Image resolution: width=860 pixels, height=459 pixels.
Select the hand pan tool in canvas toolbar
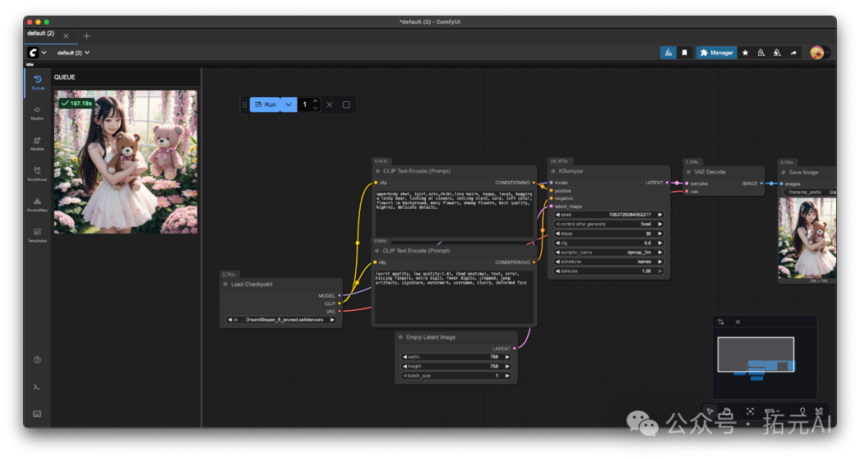click(x=727, y=411)
